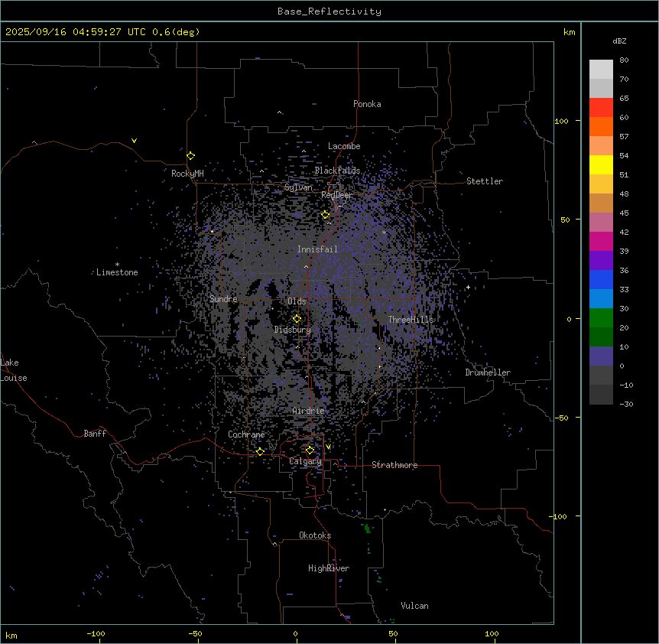
Task: Click the Base_Reflectivity title text
Action: point(329,11)
